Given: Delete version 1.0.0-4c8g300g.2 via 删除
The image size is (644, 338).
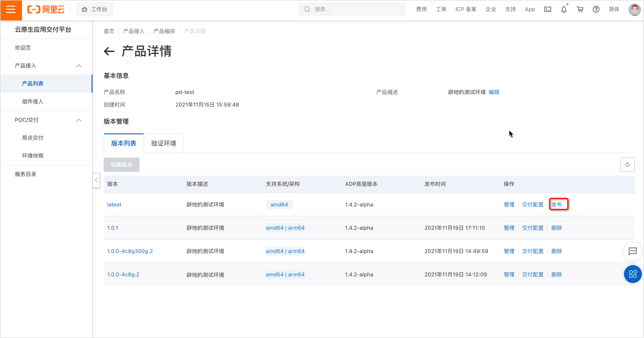Looking at the screenshot, I should (x=557, y=251).
